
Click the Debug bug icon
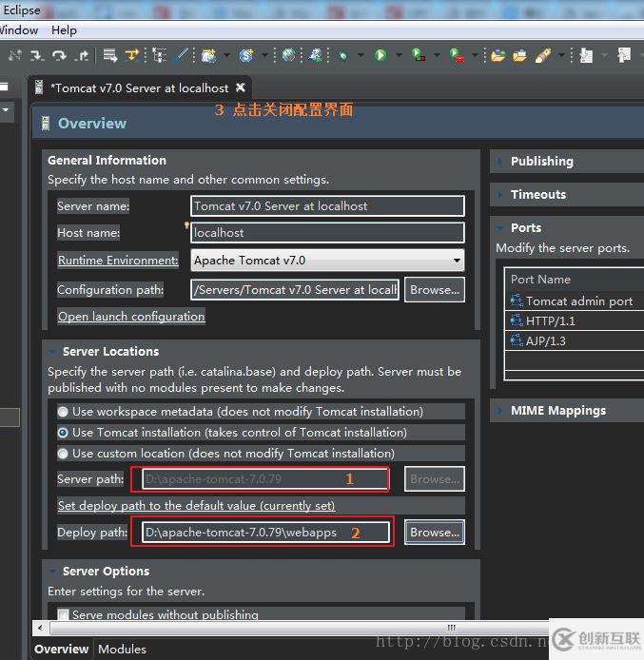click(343, 55)
